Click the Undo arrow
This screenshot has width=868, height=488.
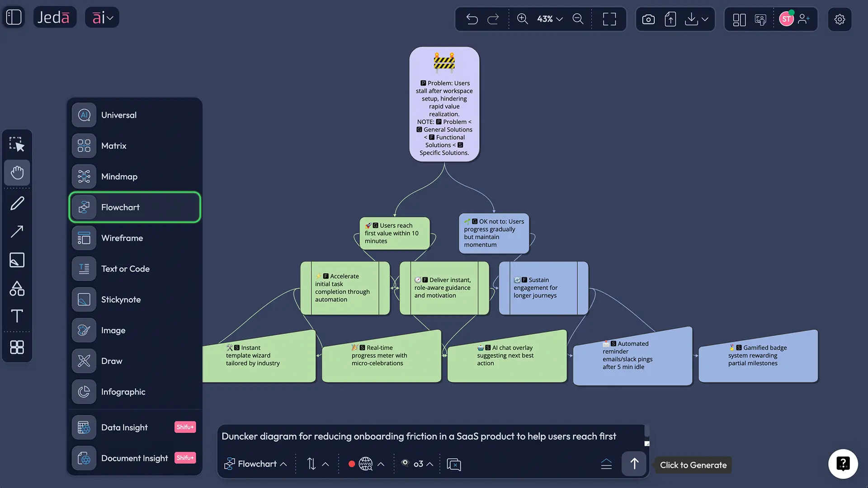tap(472, 19)
